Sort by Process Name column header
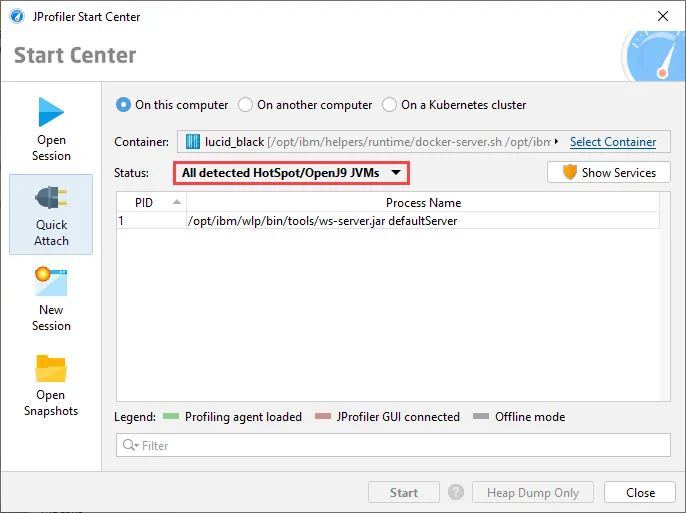686x513 pixels. pos(423,202)
